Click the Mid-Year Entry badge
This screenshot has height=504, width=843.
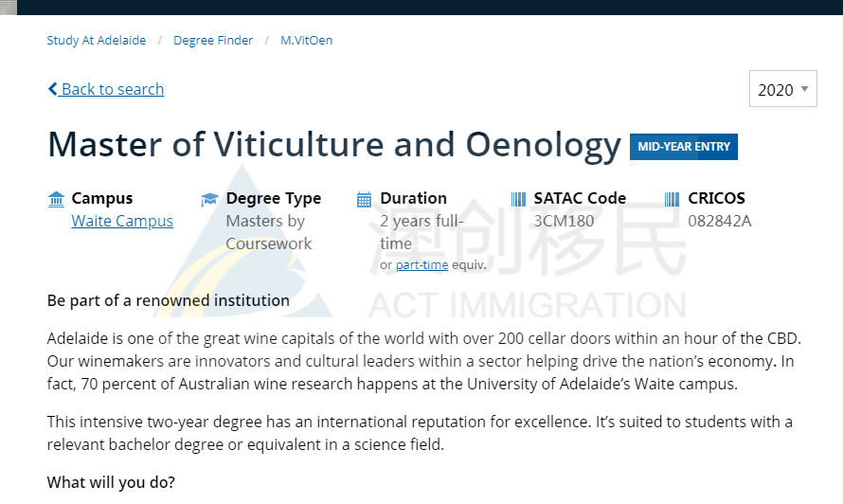pyautogui.click(x=683, y=147)
